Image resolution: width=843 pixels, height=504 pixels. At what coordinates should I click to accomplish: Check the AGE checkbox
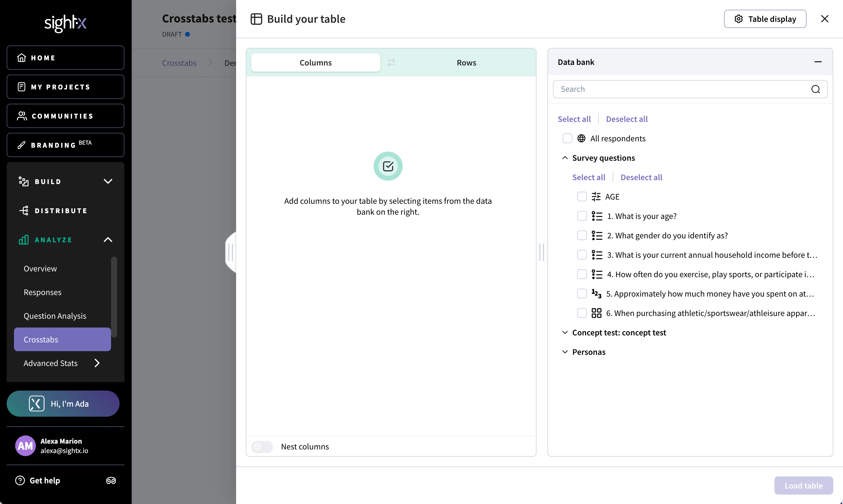click(582, 197)
